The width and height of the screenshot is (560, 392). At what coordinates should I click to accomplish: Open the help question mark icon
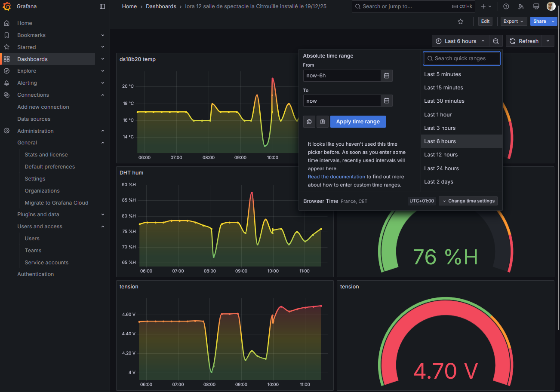pos(506,6)
